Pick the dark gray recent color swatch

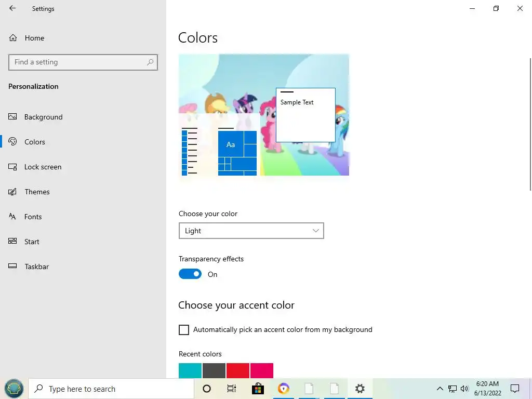pos(214,370)
